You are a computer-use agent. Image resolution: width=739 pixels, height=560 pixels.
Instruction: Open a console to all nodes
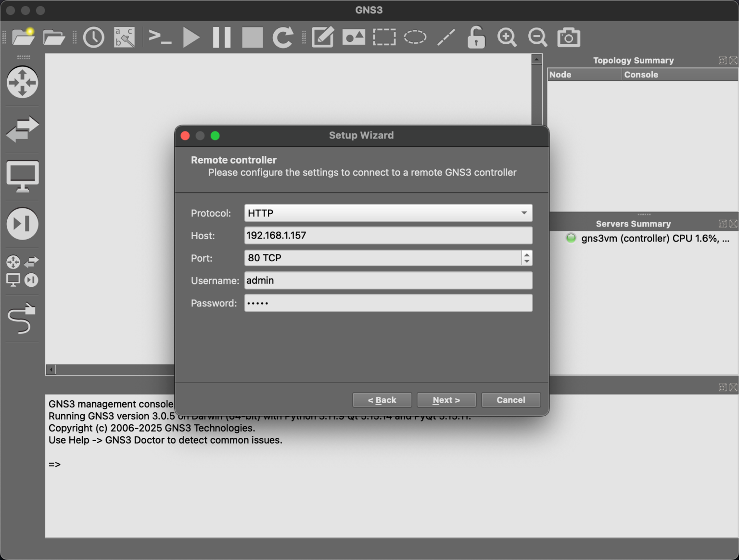[x=160, y=37]
